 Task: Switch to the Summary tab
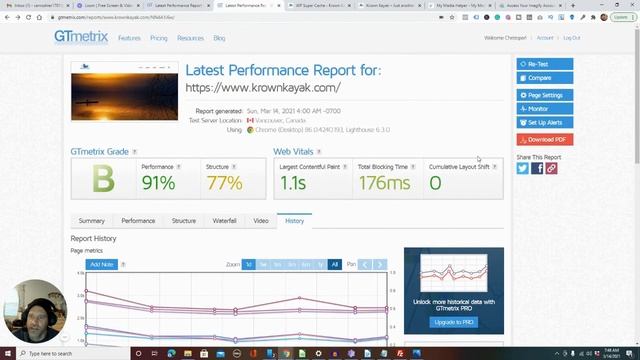click(x=91, y=221)
